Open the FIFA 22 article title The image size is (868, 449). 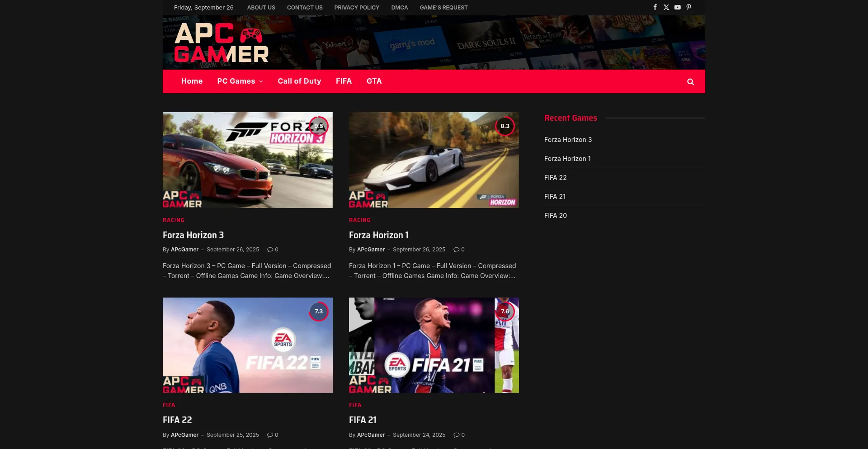click(177, 420)
